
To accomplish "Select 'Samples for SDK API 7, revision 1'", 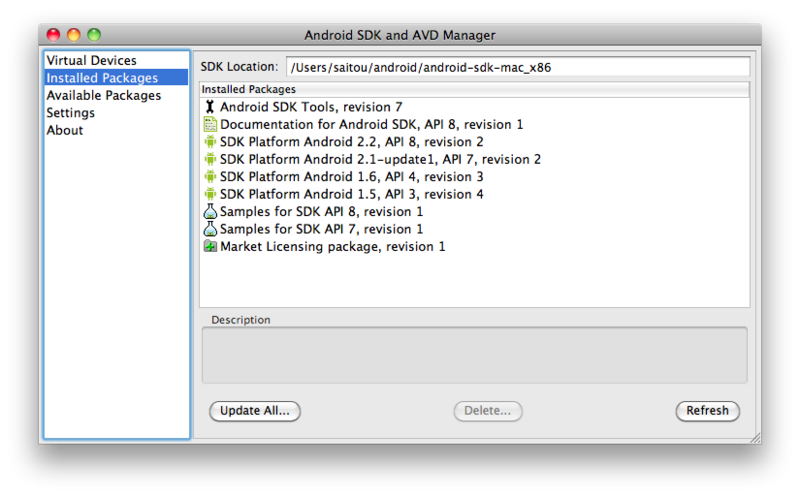I will 474,229.
